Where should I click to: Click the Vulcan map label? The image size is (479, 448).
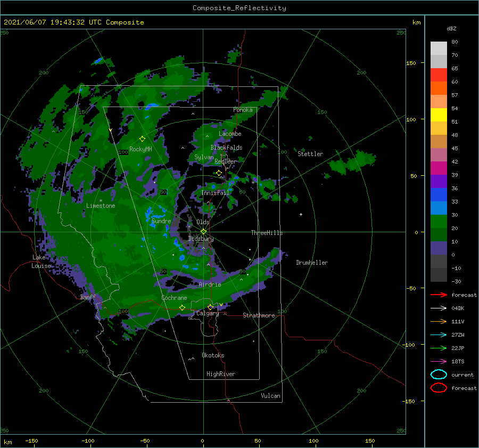[x=270, y=396]
